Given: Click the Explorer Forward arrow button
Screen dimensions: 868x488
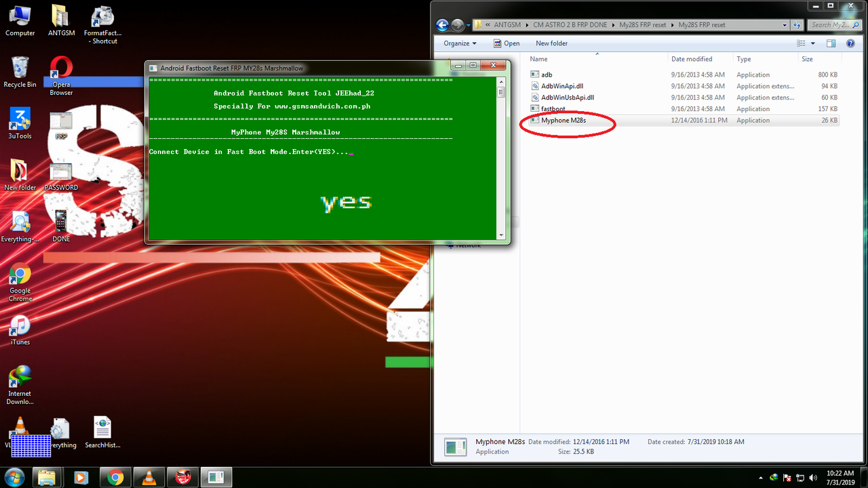Looking at the screenshot, I should click(x=458, y=25).
